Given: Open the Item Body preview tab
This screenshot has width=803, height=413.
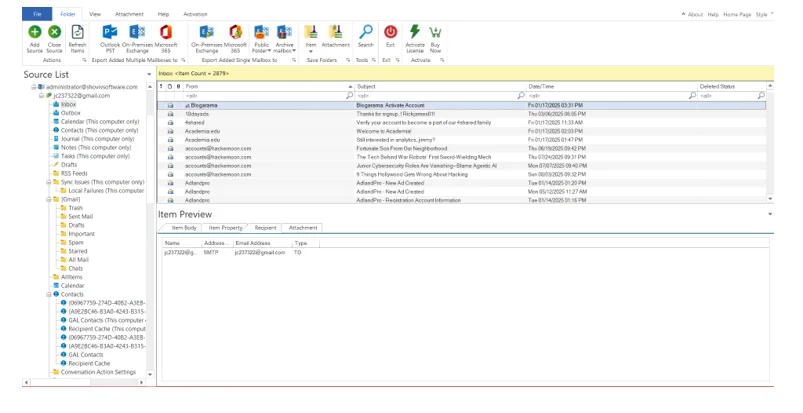Looking at the screenshot, I should 183,228.
